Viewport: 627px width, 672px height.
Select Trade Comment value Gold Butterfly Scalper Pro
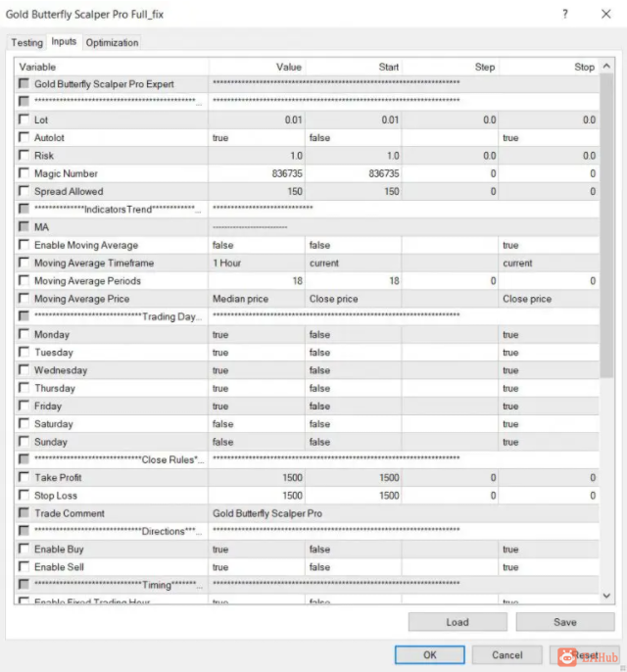[x=404, y=513]
